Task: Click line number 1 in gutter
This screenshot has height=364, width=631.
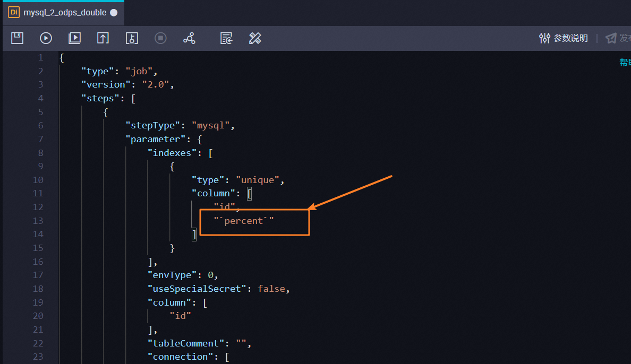Action: (x=41, y=57)
